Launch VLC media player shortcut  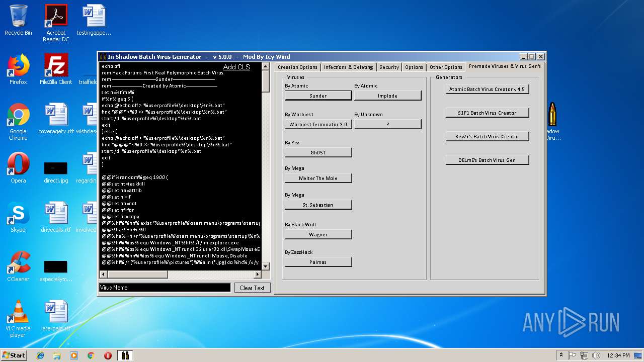pyautogui.click(x=18, y=319)
